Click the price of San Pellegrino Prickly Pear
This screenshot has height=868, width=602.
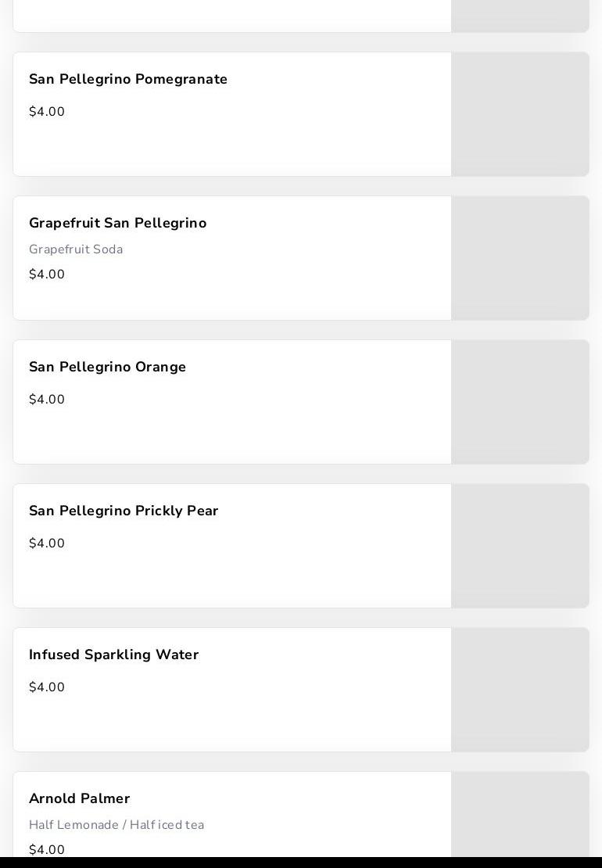tap(47, 543)
